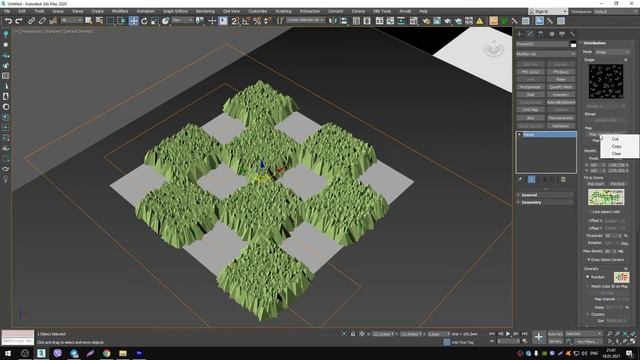Open the Modify panel tab icon
This screenshot has width=640, height=360.
click(x=530, y=34)
